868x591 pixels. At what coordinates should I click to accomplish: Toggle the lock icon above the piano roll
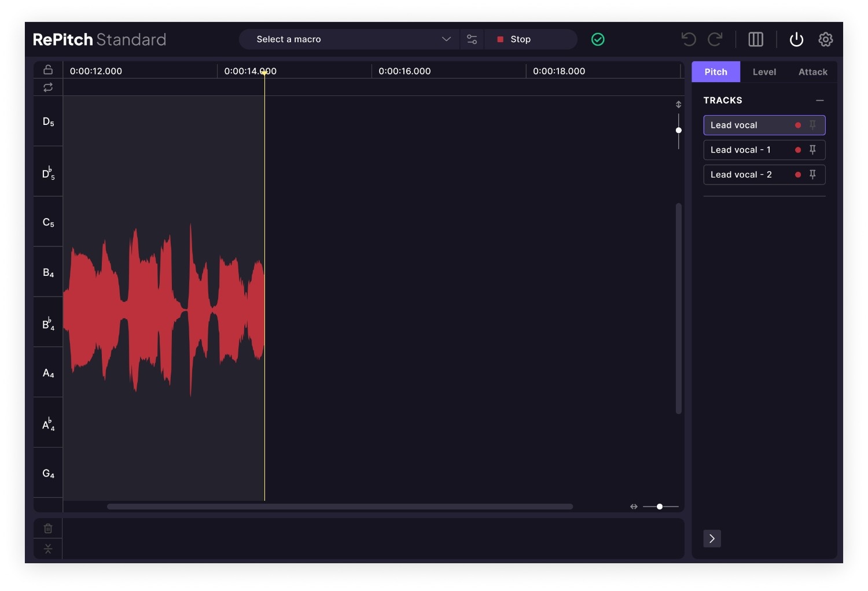47,69
